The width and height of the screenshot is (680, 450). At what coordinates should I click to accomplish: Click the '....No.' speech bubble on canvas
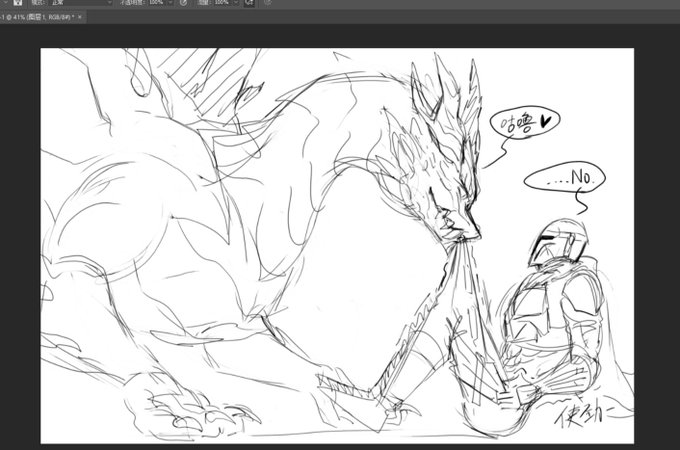coord(565,177)
